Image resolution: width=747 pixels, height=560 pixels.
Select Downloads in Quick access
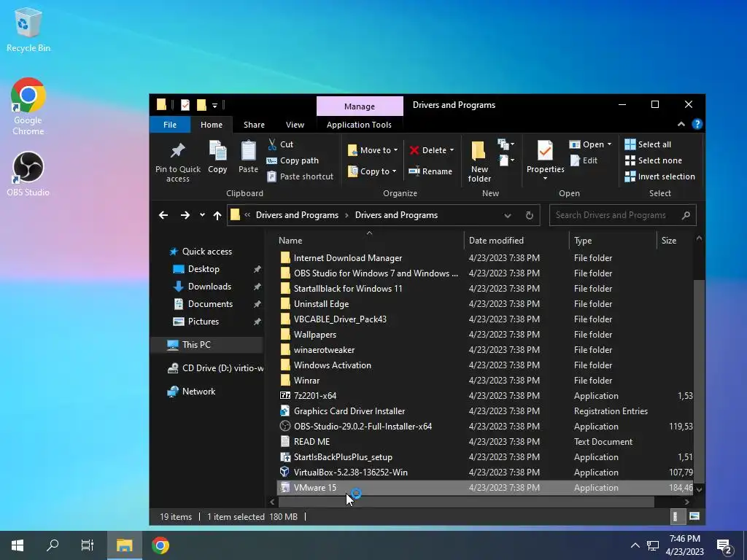(209, 286)
